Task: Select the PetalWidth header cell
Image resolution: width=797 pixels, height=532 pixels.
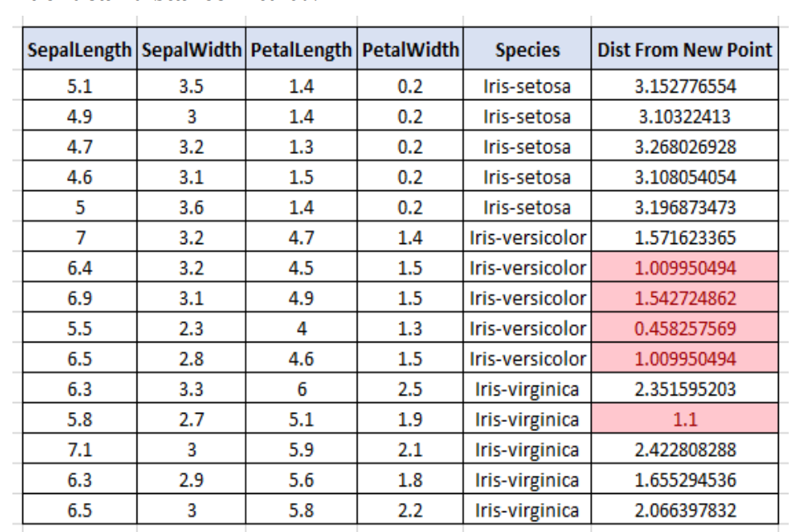Action: click(411, 50)
